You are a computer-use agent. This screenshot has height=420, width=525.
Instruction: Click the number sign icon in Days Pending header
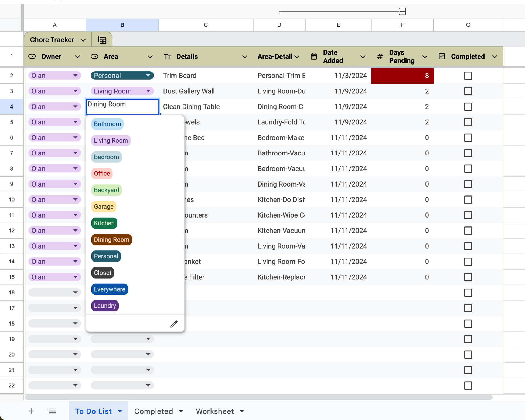tap(380, 56)
